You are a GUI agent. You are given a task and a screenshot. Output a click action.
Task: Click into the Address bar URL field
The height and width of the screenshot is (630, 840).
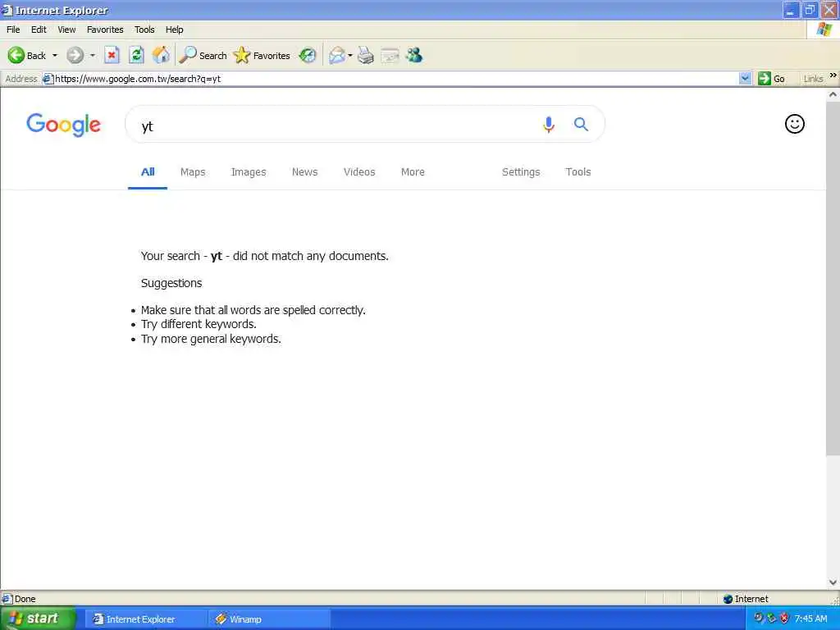(x=396, y=79)
